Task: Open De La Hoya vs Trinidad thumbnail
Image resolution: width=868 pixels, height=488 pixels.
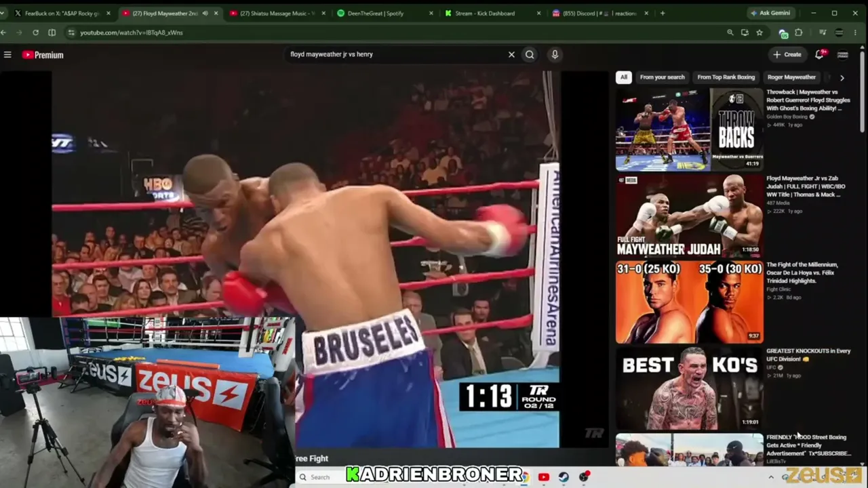Action: (689, 302)
